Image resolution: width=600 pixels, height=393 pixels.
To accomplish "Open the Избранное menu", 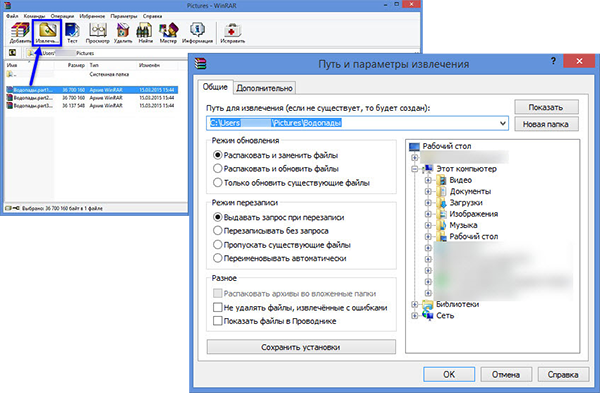I will coord(92,16).
